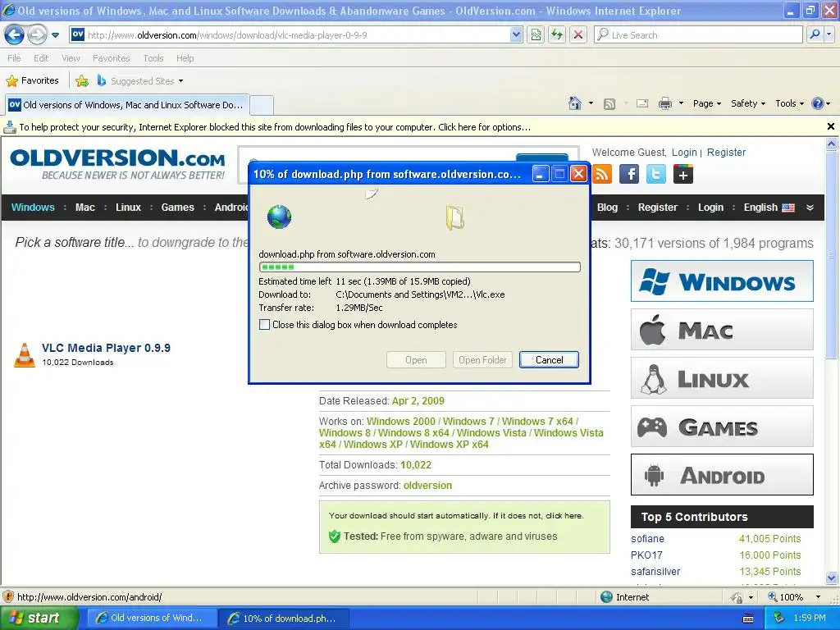Tick Close this dialog box when download completes
The width and height of the screenshot is (840, 630).
coord(265,325)
